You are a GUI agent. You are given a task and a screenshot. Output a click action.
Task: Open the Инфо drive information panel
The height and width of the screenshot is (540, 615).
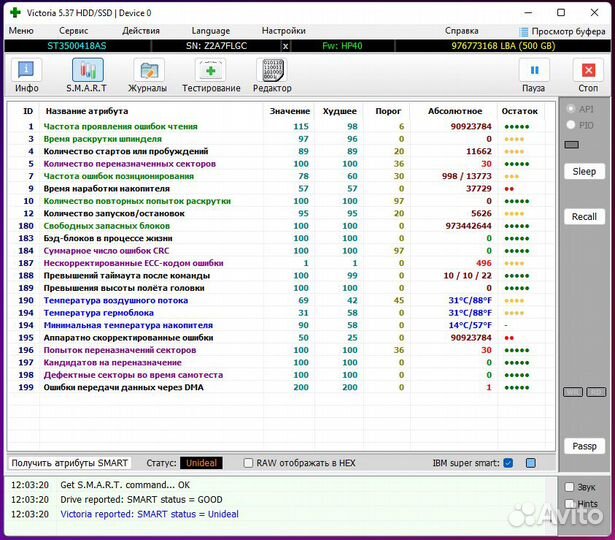27,72
